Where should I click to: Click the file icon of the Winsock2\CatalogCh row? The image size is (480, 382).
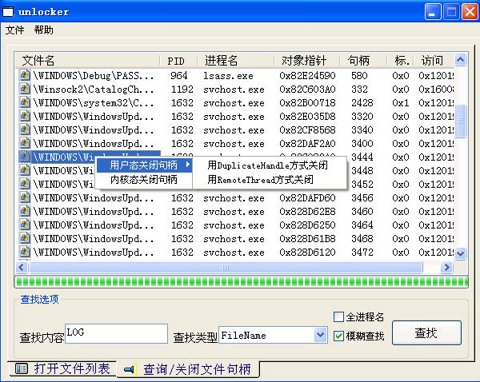pyautogui.click(x=24, y=89)
